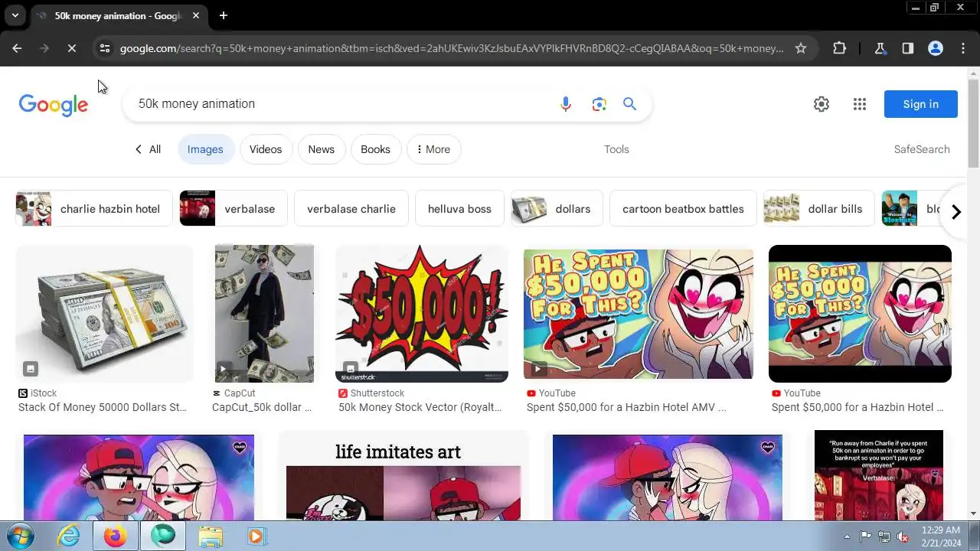Open the life imitates art image
This screenshot has height=551, width=980.
coord(403,478)
